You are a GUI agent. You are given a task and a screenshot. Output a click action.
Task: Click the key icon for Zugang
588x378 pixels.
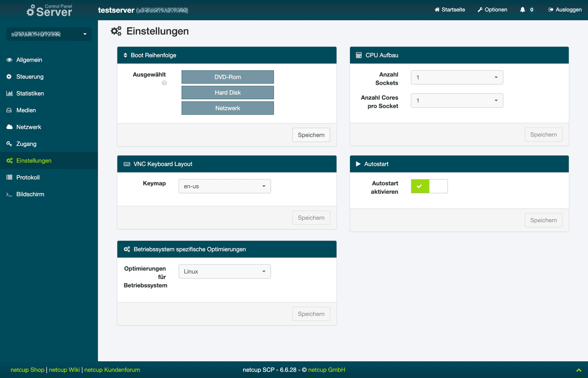click(9, 144)
